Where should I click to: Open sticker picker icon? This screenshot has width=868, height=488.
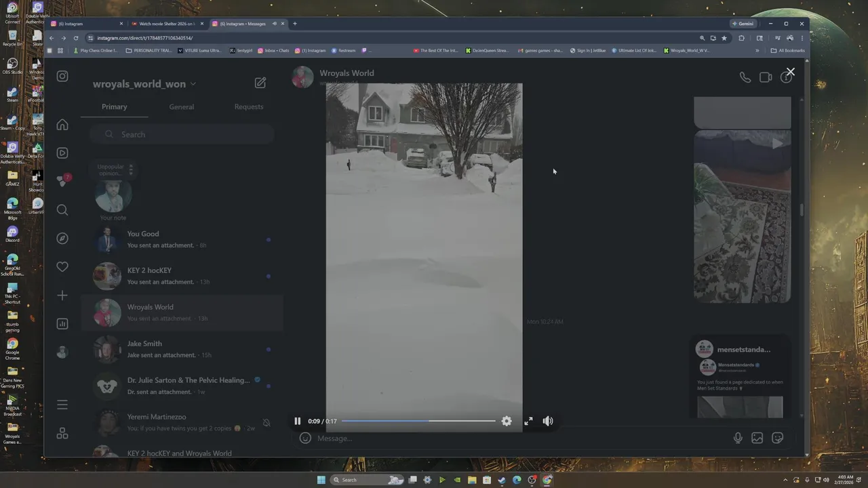tap(778, 439)
